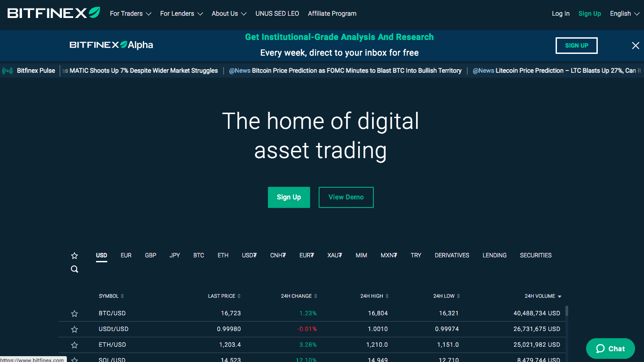Select the USD market tab
Screen dimensions: 644x362
pos(101,255)
